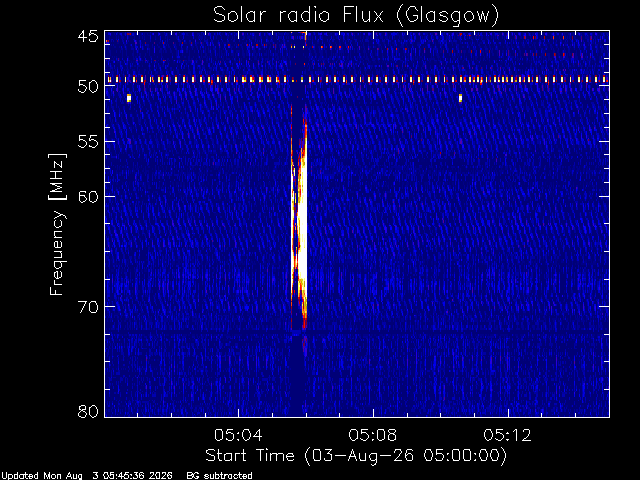Click the 05:04 time axis label

click(x=238, y=435)
